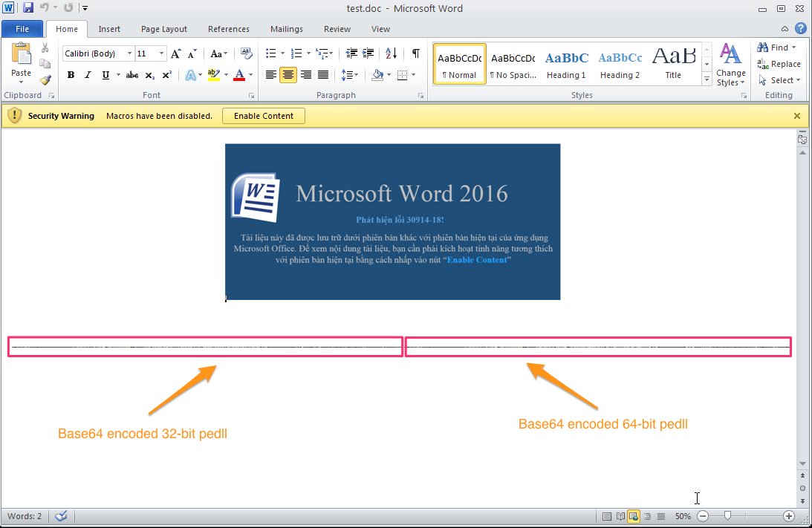Click the Text Effects glowing A icon
The image size is (812, 528).
pyautogui.click(x=190, y=75)
